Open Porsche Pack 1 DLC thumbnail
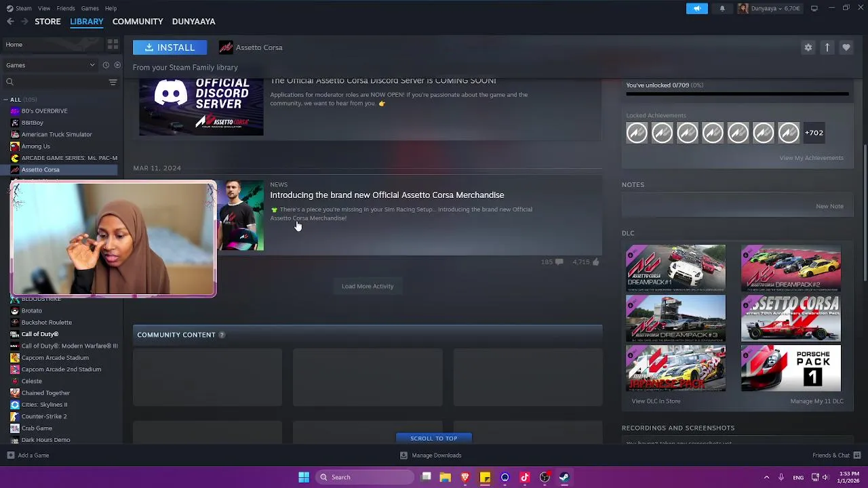Viewport: 868px width, 488px height. point(791,368)
